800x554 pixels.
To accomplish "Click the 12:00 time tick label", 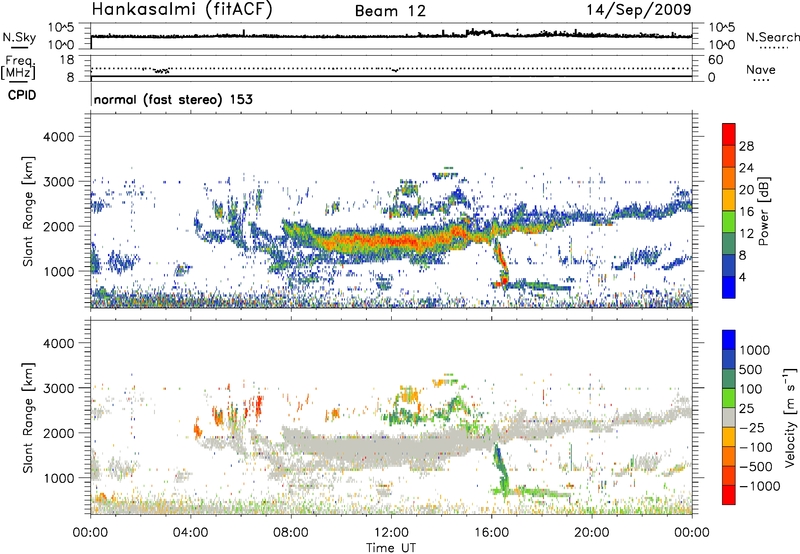I will click(391, 533).
